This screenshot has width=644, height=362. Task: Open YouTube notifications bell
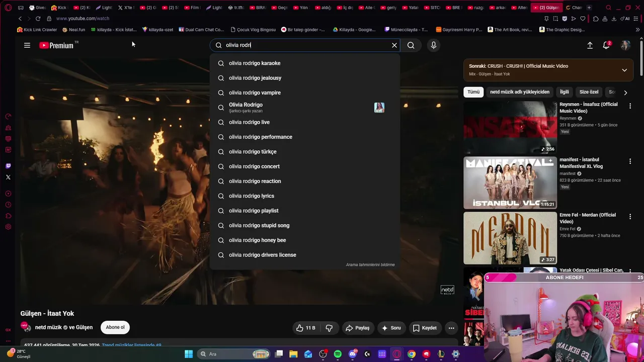[606, 45]
